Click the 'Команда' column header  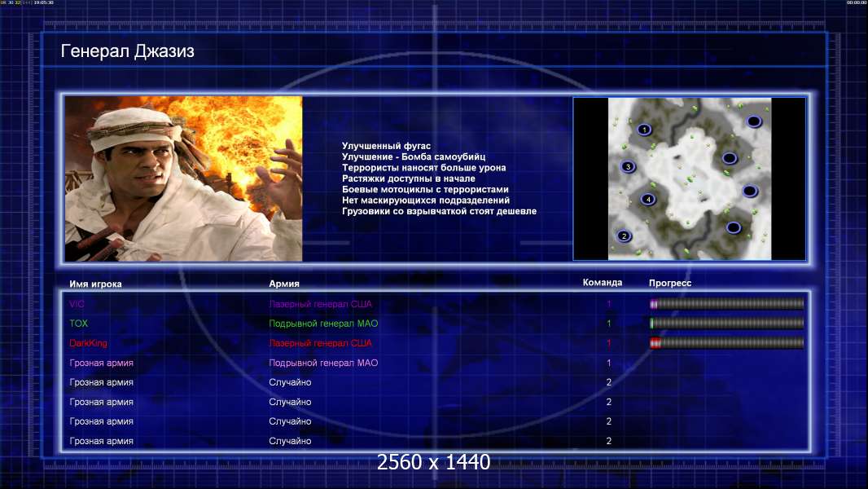pos(603,283)
